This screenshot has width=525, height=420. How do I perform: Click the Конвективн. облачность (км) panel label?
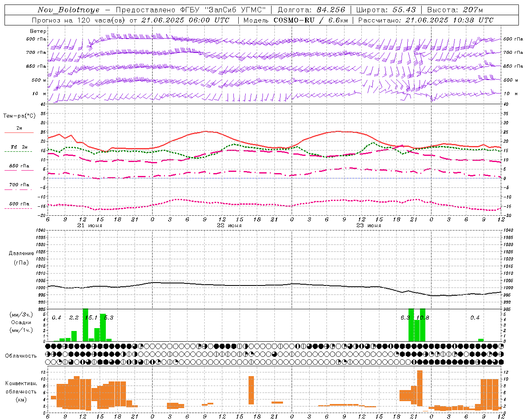click(21, 391)
